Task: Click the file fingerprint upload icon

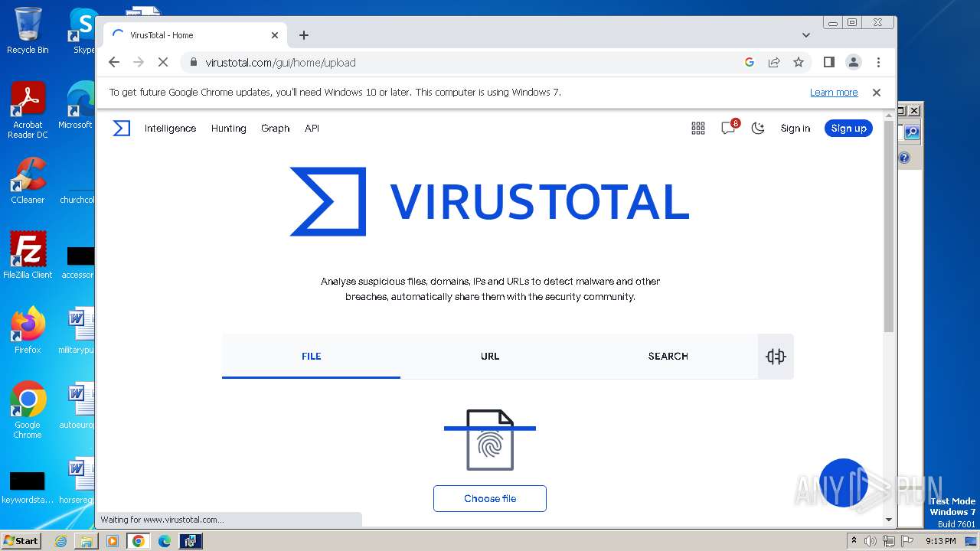Action: tap(490, 439)
